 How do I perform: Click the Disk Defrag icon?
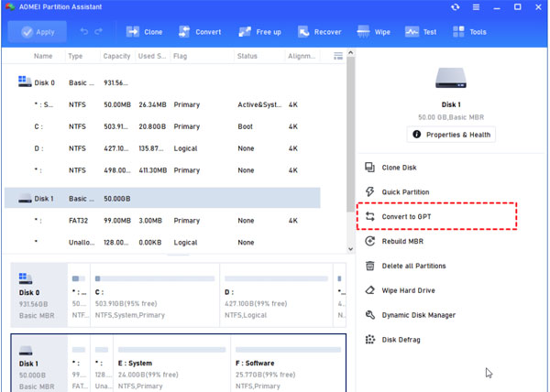369,340
